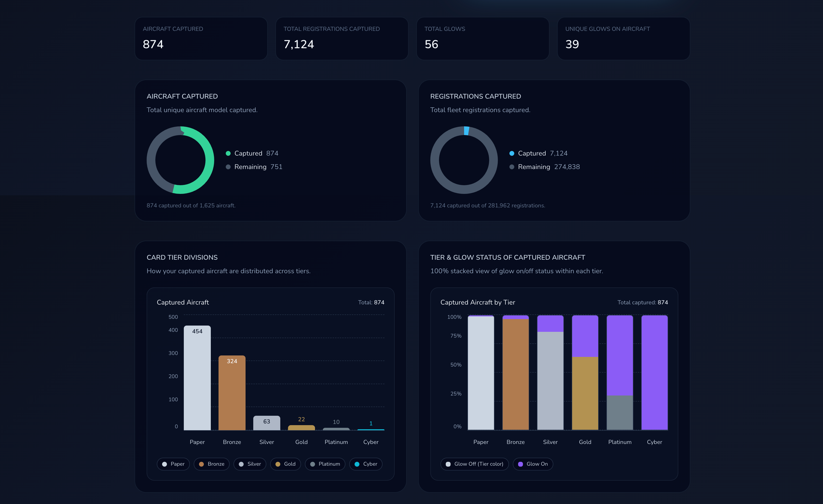Click the grey Remaining dot in Registrations Captured legend

tap(512, 167)
